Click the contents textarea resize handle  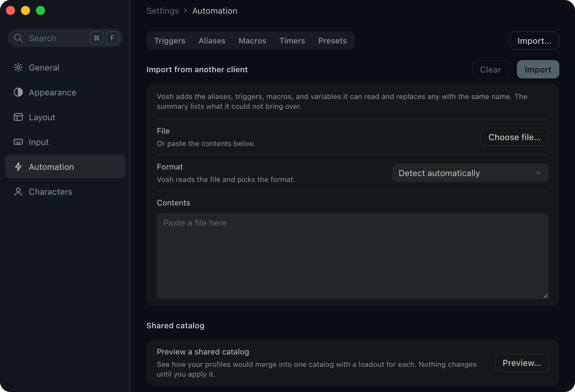click(545, 296)
